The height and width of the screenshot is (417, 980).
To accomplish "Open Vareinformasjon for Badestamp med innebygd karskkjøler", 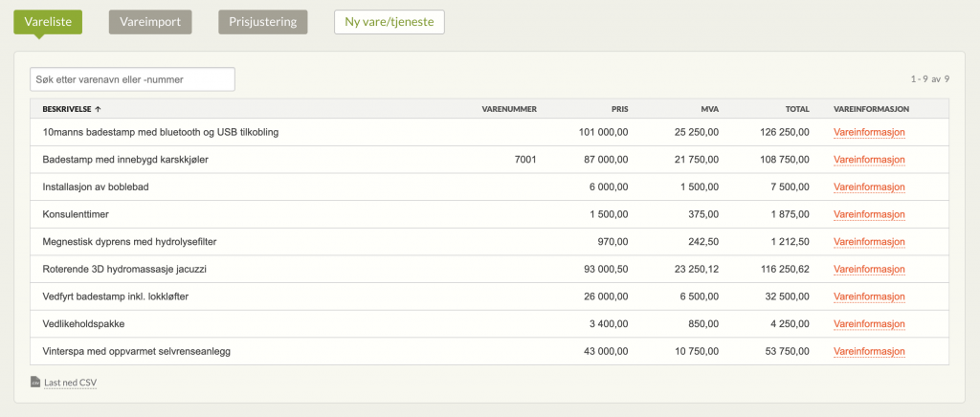I will click(x=869, y=160).
